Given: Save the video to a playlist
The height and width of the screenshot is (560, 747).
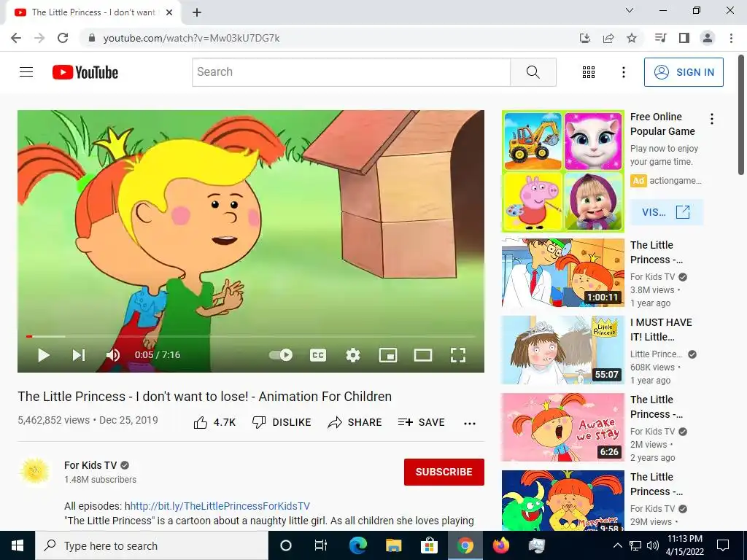Looking at the screenshot, I should click(x=422, y=422).
